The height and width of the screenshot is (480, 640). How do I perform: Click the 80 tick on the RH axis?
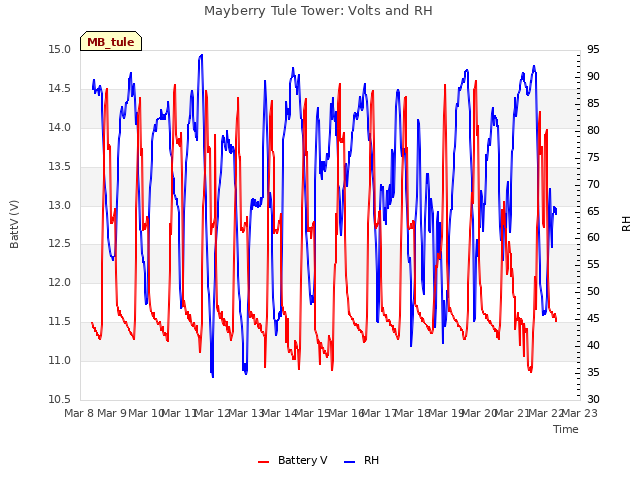click(593, 131)
